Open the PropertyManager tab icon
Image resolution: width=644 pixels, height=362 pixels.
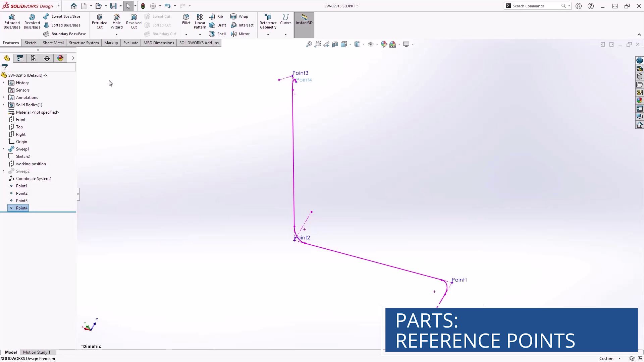[x=20, y=58]
